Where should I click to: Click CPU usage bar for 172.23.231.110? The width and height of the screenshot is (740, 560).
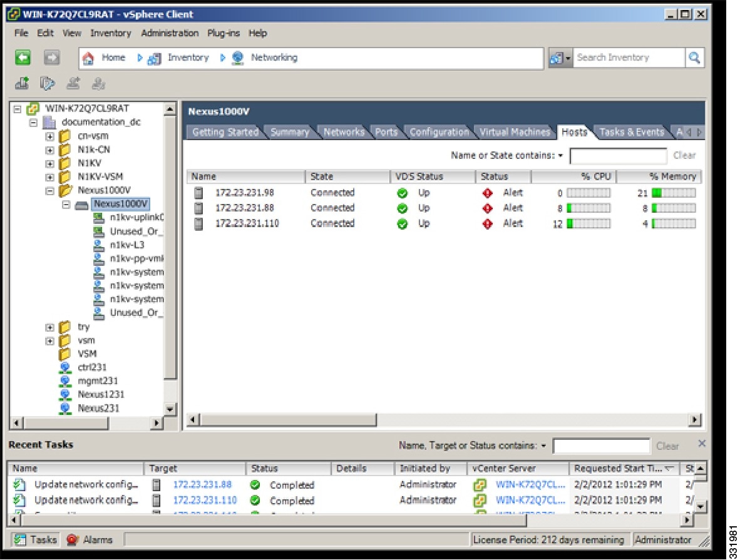click(588, 223)
